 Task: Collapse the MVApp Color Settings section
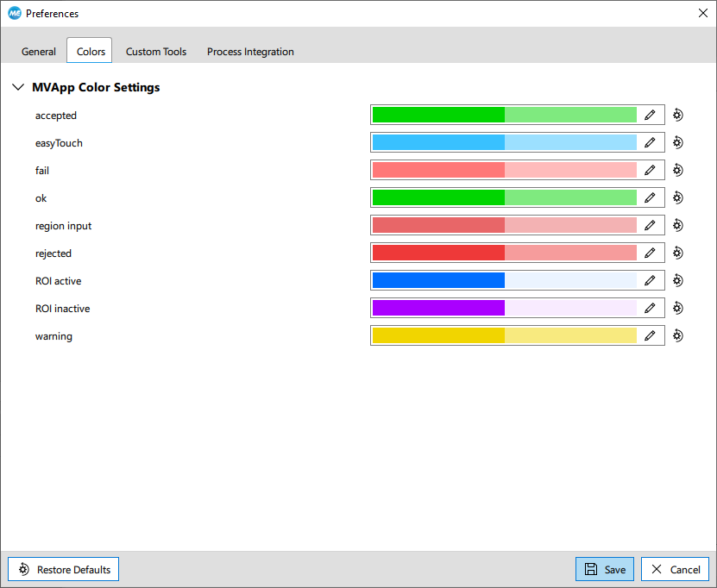click(18, 87)
